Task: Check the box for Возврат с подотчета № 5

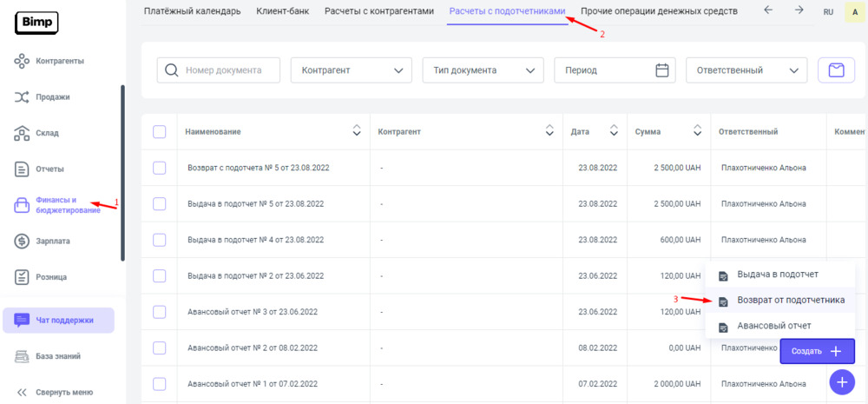Action: [159, 168]
